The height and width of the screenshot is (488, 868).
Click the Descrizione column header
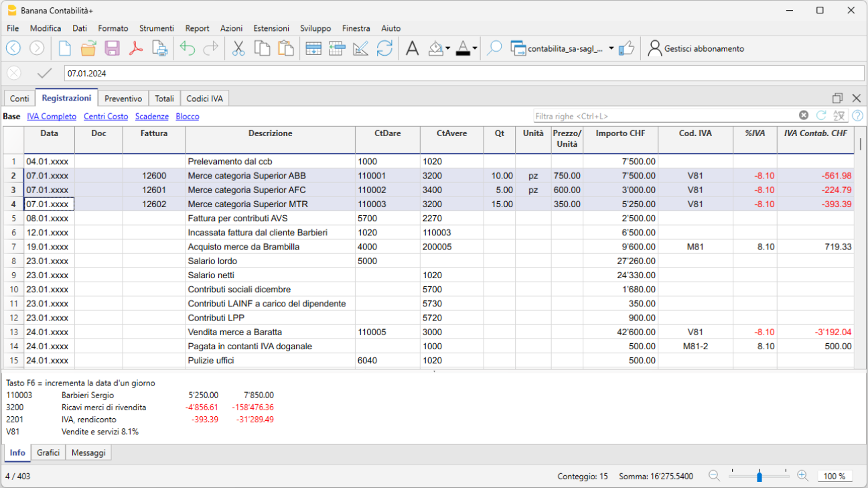[271, 139]
